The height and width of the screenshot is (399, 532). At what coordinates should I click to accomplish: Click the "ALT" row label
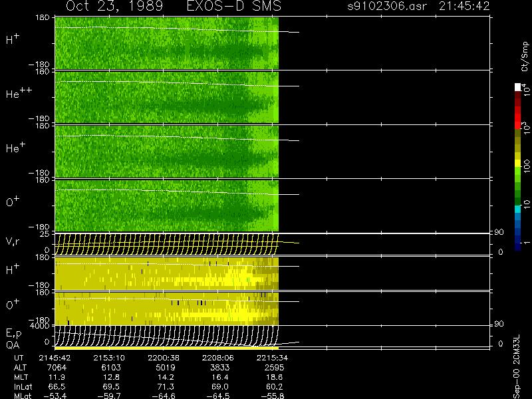click(x=20, y=368)
